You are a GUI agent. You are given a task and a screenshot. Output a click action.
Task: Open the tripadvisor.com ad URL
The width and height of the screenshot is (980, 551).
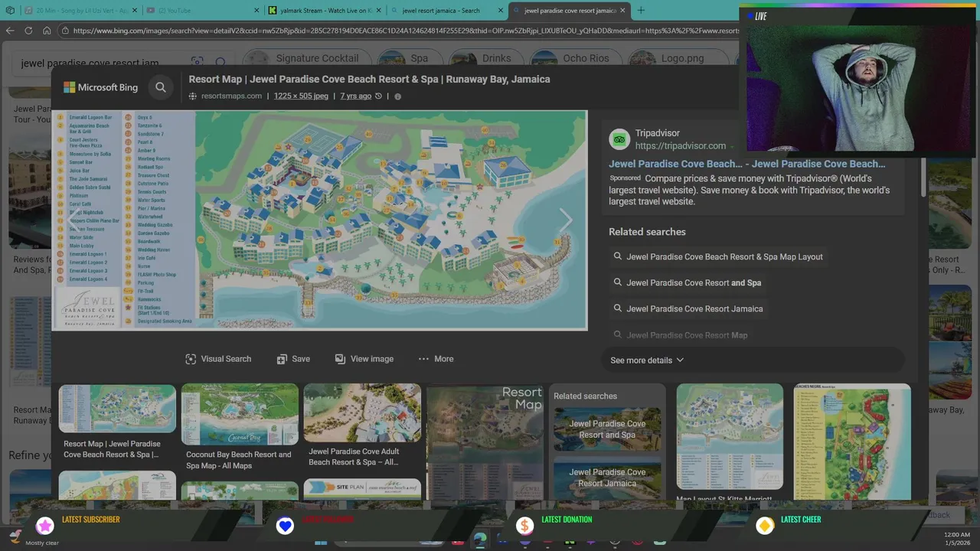680,145
